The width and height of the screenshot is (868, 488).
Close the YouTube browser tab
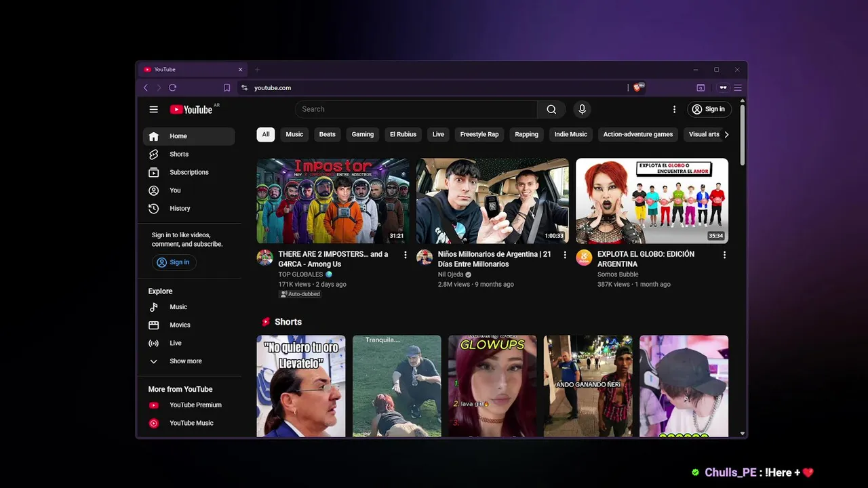tap(240, 69)
